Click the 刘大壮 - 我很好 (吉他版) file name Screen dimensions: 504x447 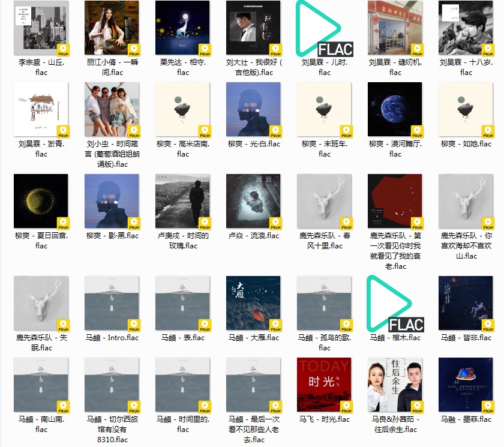253,67
